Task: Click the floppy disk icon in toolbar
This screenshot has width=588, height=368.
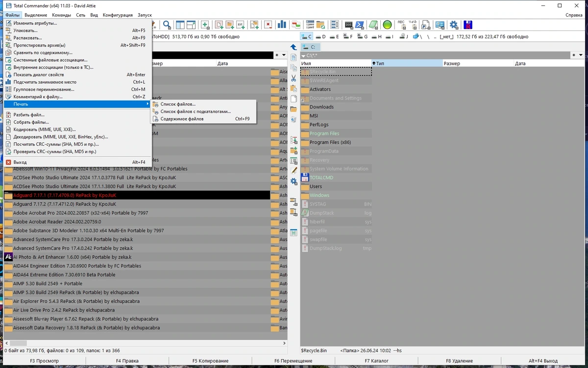Action: [468, 25]
